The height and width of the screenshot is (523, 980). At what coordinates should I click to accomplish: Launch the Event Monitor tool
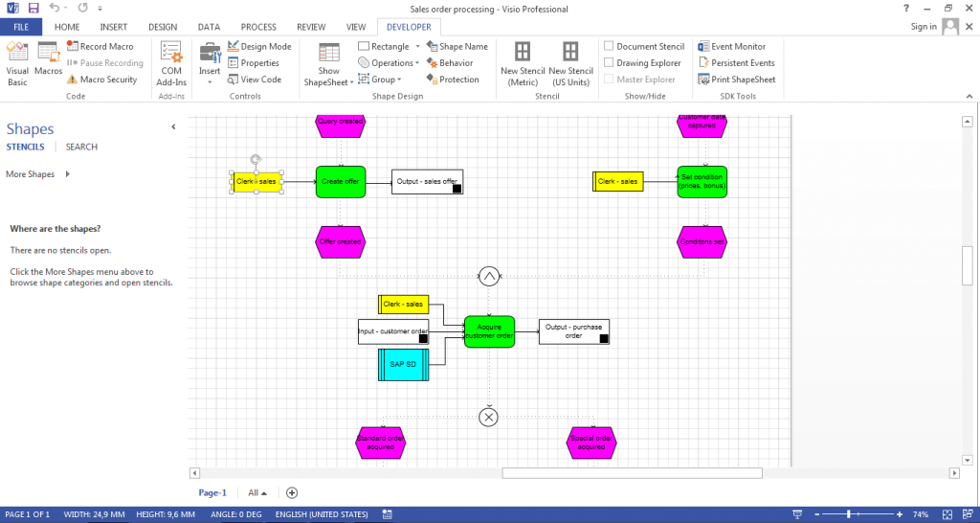tap(732, 46)
